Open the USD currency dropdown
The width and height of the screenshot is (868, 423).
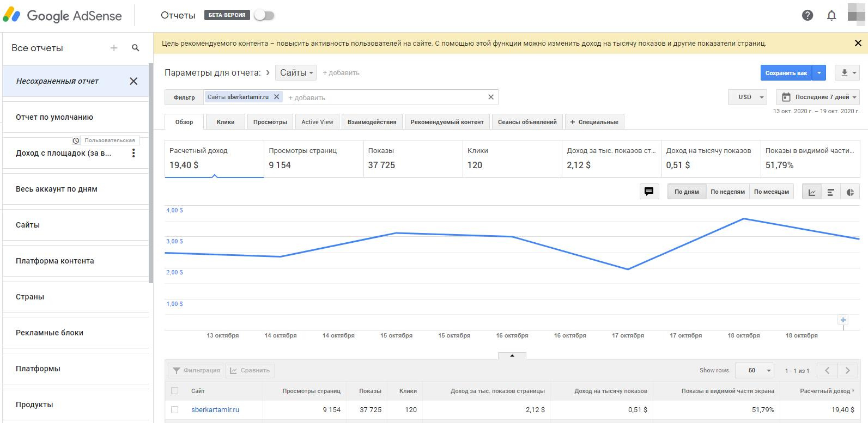click(x=748, y=97)
